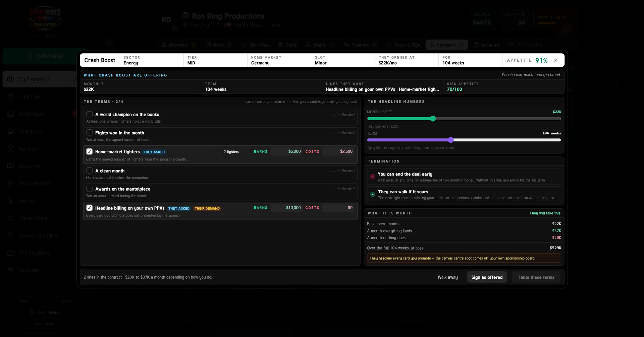The width and height of the screenshot is (644, 337).
Task: Edit the Home-market fighters COSTS $2,500 field
Action: tap(338, 151)
